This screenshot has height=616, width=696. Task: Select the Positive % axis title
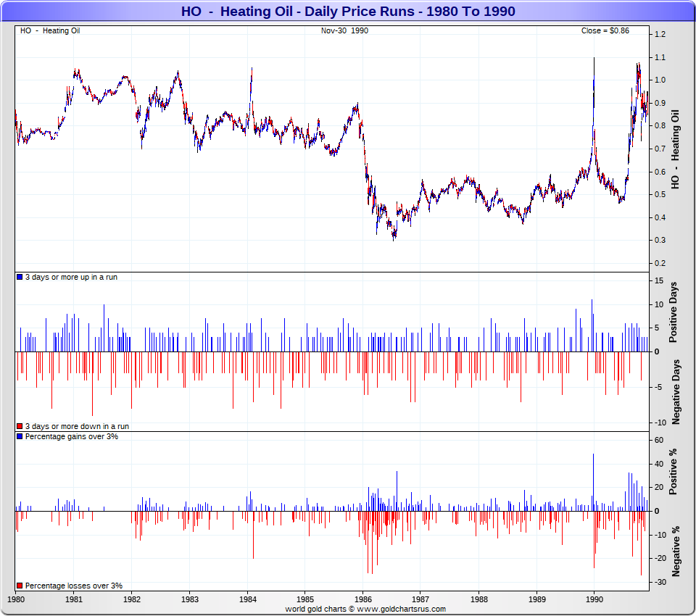click(x=674, y=472)
